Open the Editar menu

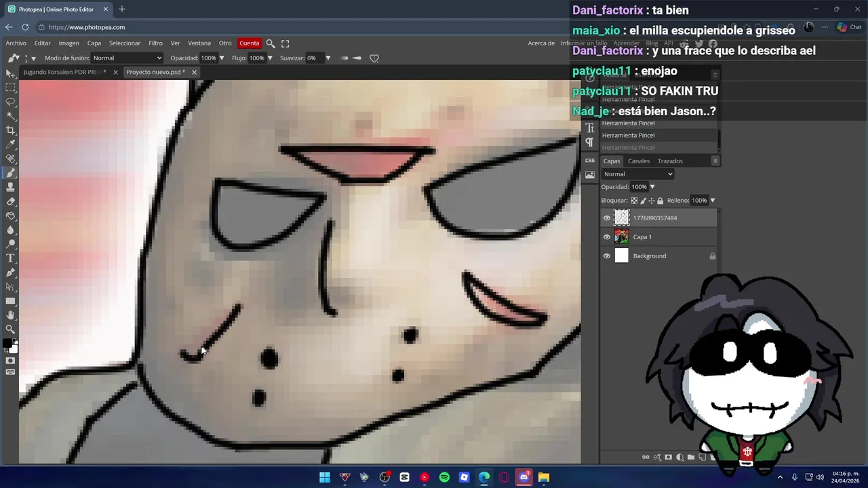pyautogui.click(x=43, y=43)
